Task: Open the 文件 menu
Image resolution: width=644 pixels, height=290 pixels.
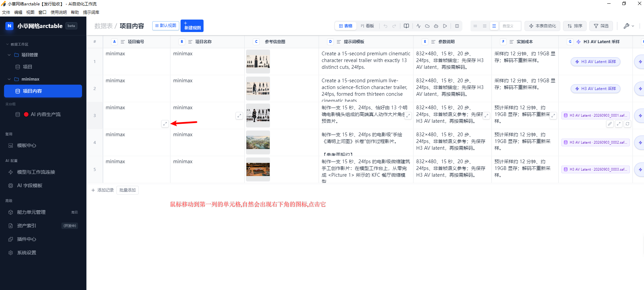Action: click(6, 12)
